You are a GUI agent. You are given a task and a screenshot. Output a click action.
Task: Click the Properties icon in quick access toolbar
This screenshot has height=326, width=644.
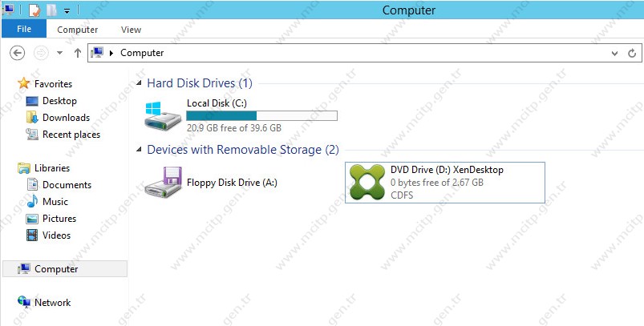click(34, 10)
